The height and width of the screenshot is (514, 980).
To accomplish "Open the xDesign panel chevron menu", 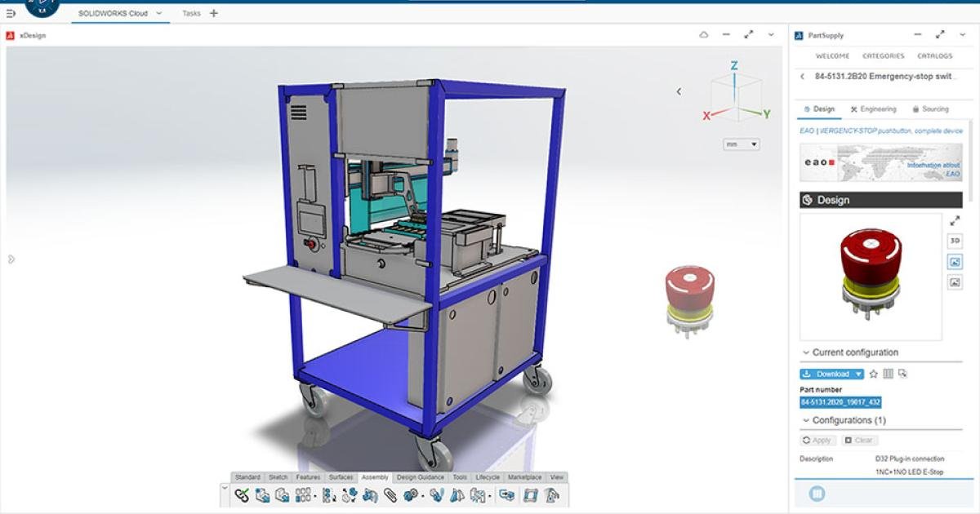I will [x=771, y=35].
